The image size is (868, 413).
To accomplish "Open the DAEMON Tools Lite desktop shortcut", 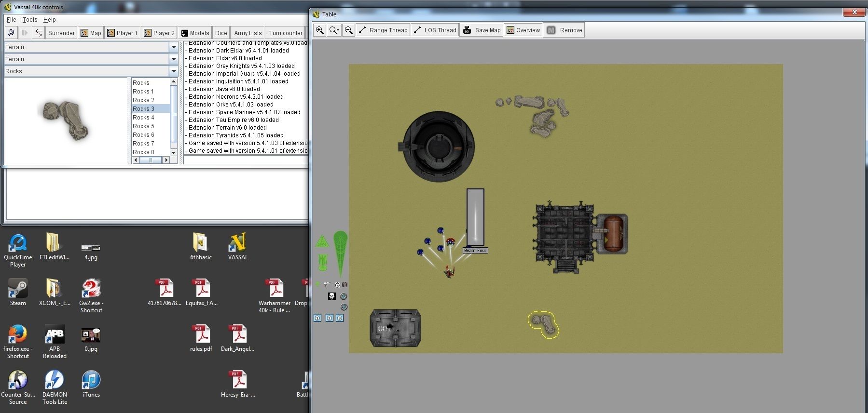I will [55, 387].
